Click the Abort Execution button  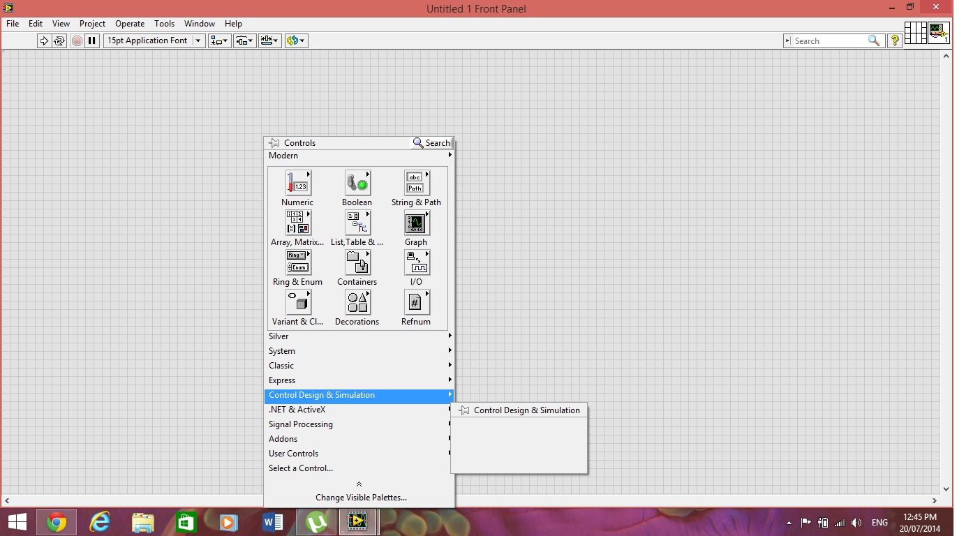coord(77,40)
